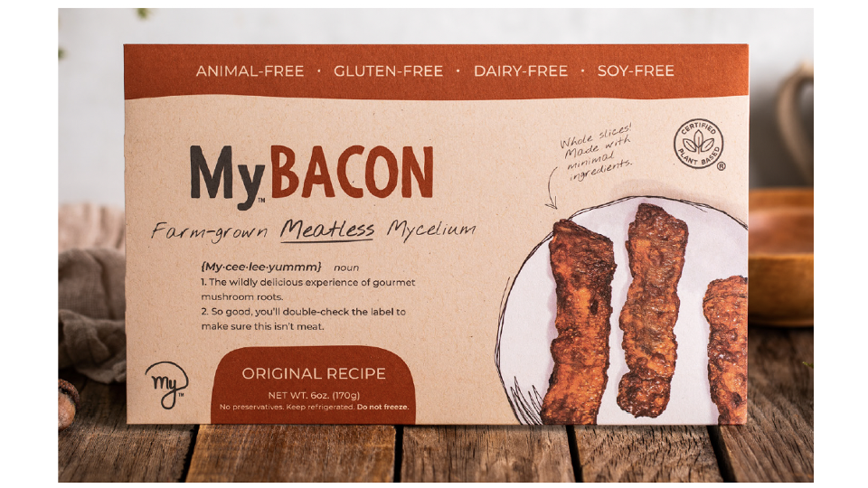Click the middle bacon slice on the plate
The width and height of the screenshot is (868, 488).
653,309
